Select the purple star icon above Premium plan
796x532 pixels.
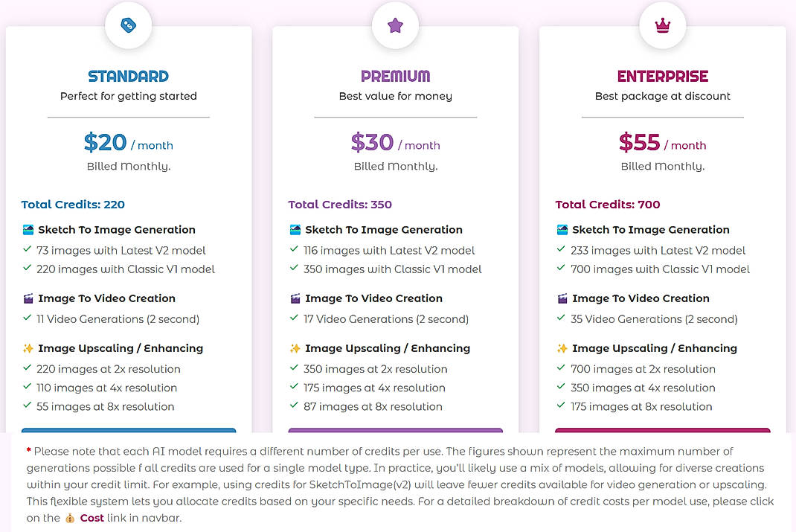click(395, 25)
